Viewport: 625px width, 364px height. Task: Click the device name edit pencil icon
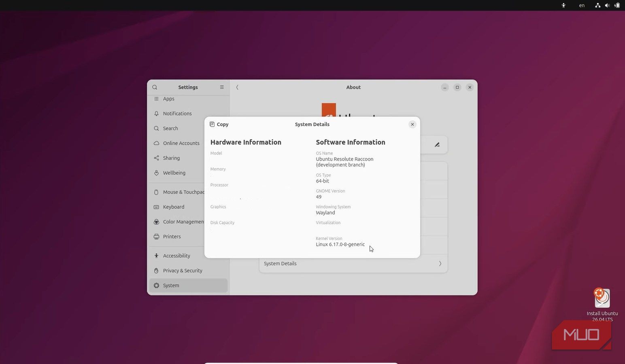click(437, 144)
